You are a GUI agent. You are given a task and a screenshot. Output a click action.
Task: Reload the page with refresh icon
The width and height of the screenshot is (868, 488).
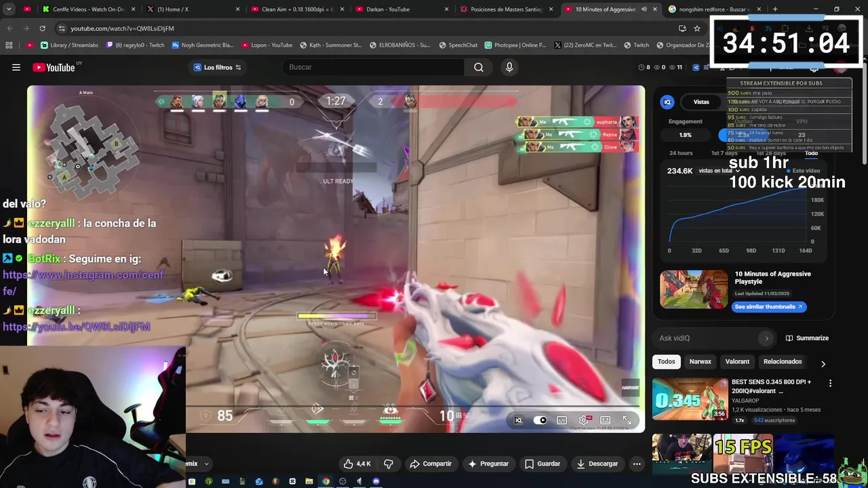(42, 28)
